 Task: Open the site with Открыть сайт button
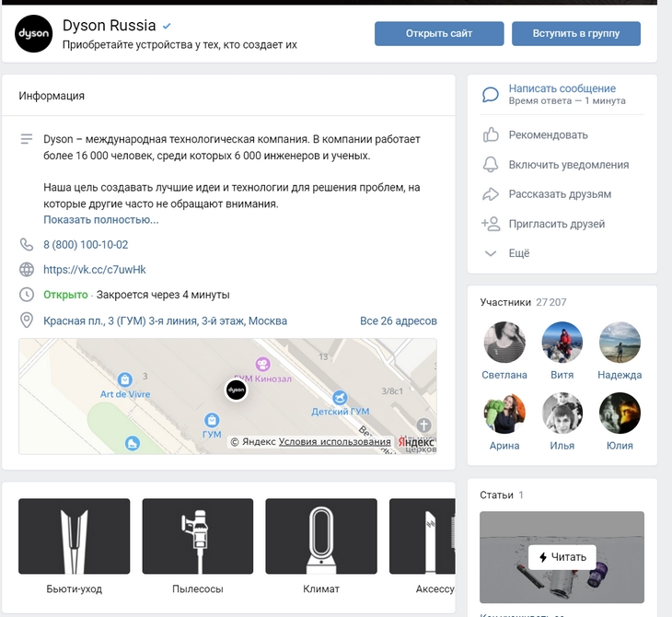[x=439, y=33]
